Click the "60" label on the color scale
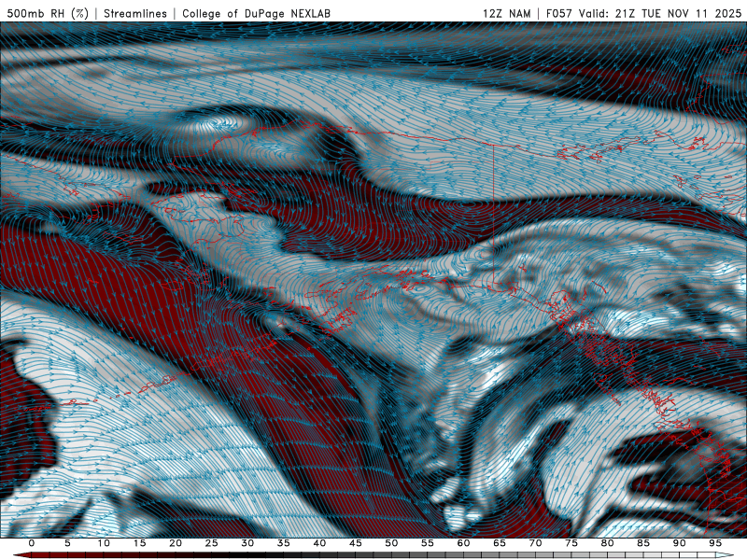This screenshot has height=560, width=747. [x=463, y=543]
